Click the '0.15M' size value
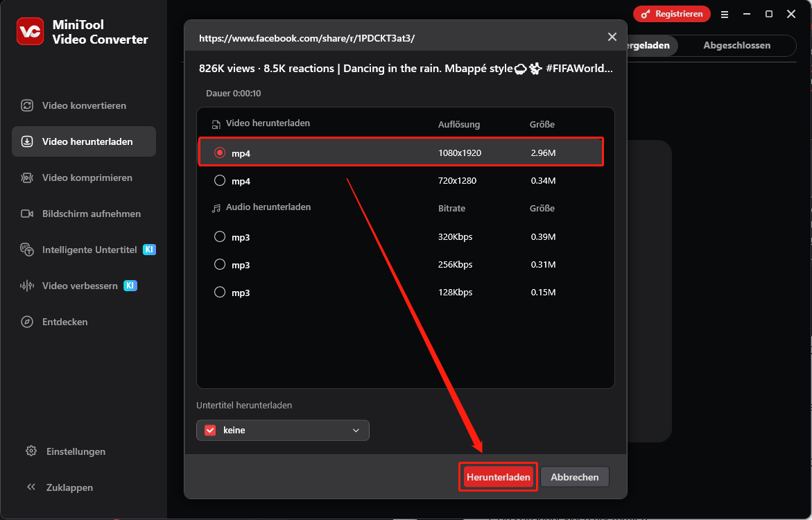The width and height of the screenshot is (812, 520). (543, 293)
